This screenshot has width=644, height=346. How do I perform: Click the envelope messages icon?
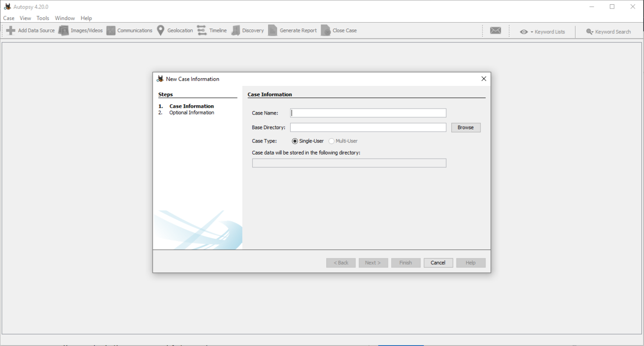[x=495, y=31]
